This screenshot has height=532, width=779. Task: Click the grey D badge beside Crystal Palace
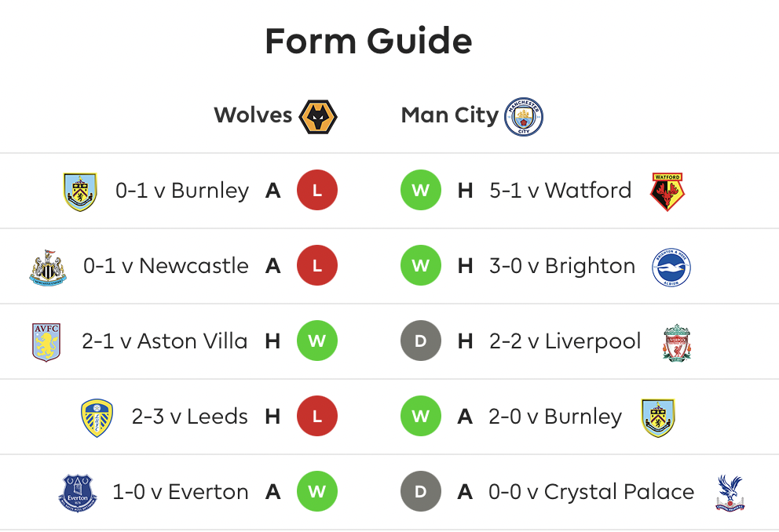point(421,491)
